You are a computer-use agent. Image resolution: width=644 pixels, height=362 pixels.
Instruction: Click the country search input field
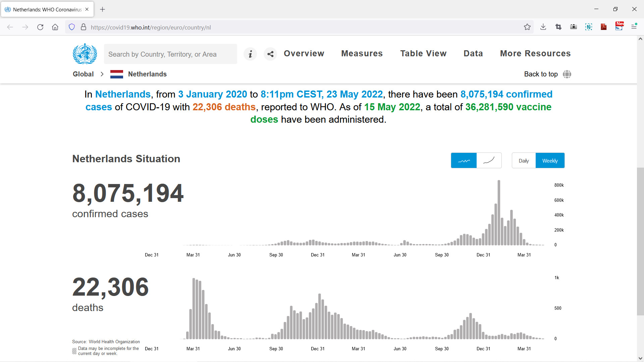point(170,54)
